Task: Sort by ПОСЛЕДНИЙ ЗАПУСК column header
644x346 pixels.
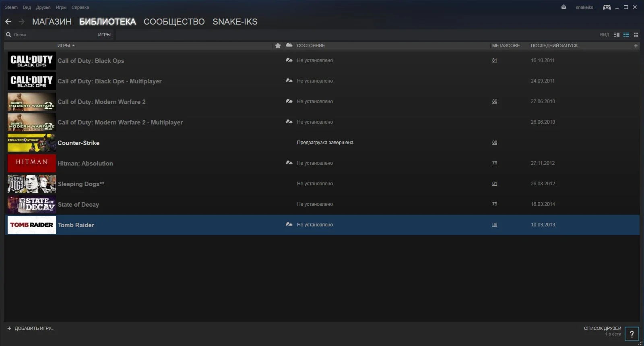Action: [x=554, y=46]
